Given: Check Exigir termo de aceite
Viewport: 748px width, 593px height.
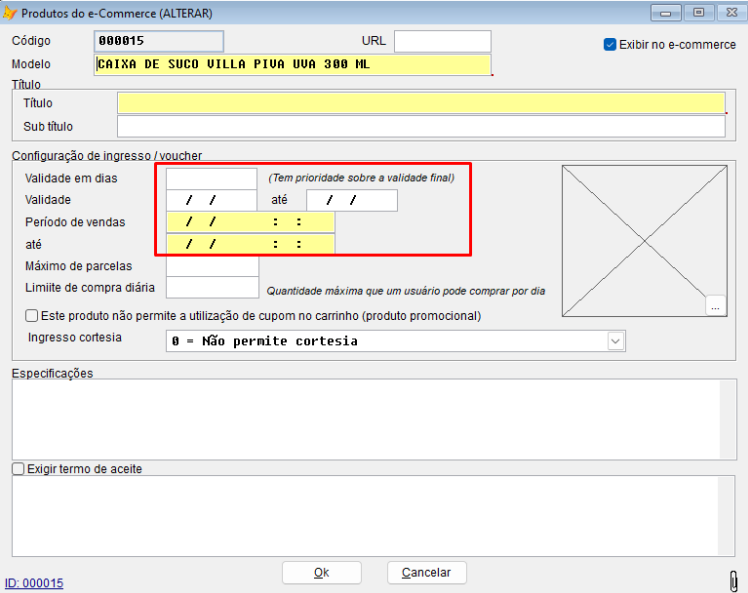Looking at the screenshot, I should [18, 468].
